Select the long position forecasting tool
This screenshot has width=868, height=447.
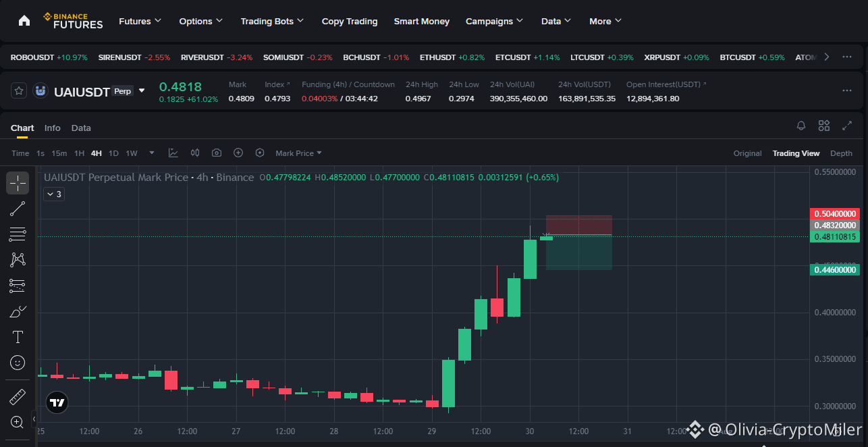18,286
